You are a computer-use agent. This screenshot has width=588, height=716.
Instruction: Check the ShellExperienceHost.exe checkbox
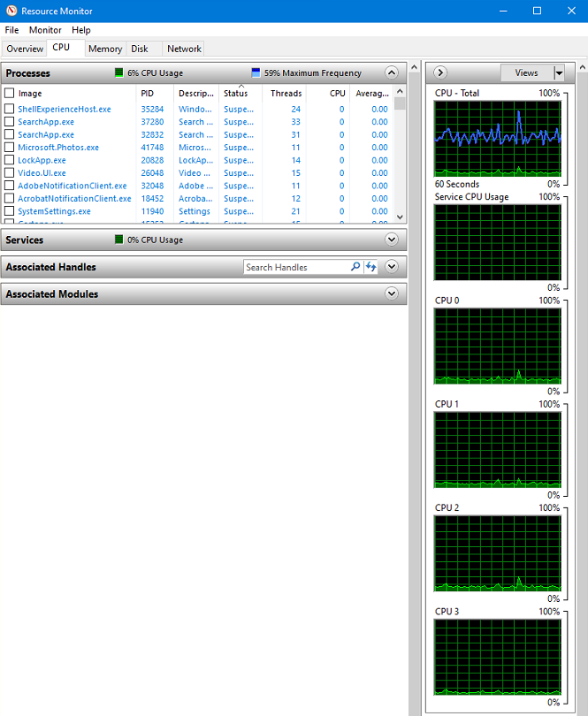9,109
